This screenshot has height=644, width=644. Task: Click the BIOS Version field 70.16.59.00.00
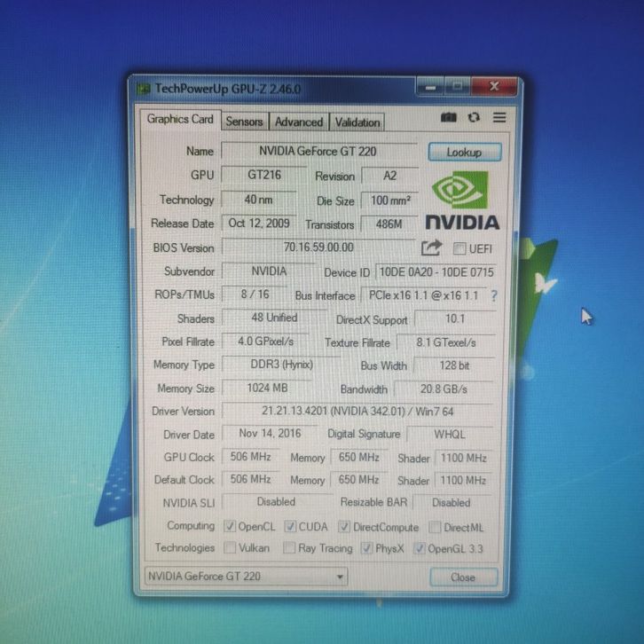pyautogui.click(x=318, y=247)
